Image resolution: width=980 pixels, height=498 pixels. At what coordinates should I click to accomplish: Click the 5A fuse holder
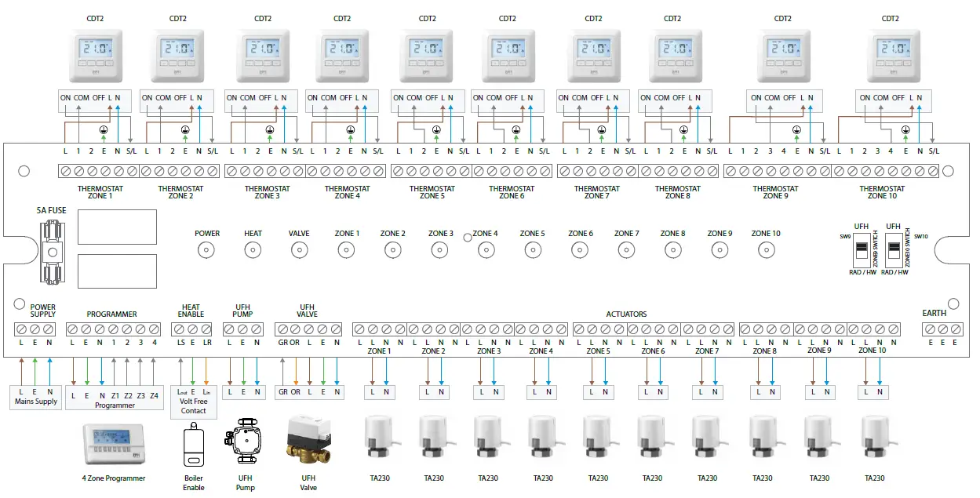click(x=52, y=253)
